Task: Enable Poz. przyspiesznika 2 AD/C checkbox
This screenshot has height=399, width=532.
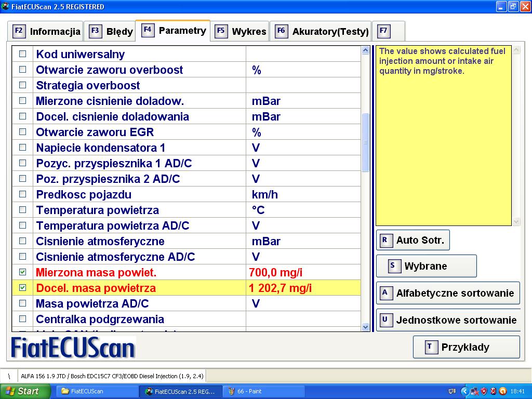Action: [x=23, y=179]
